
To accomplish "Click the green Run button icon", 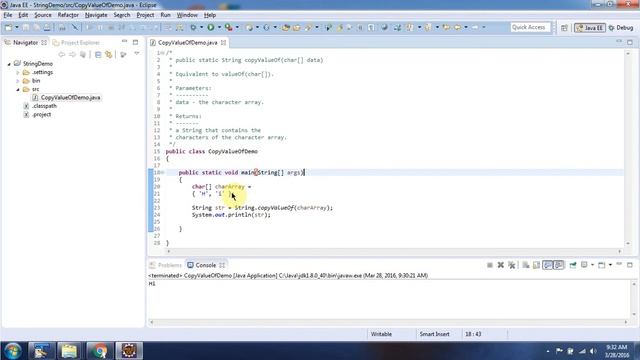I will (x=211, y=27).
